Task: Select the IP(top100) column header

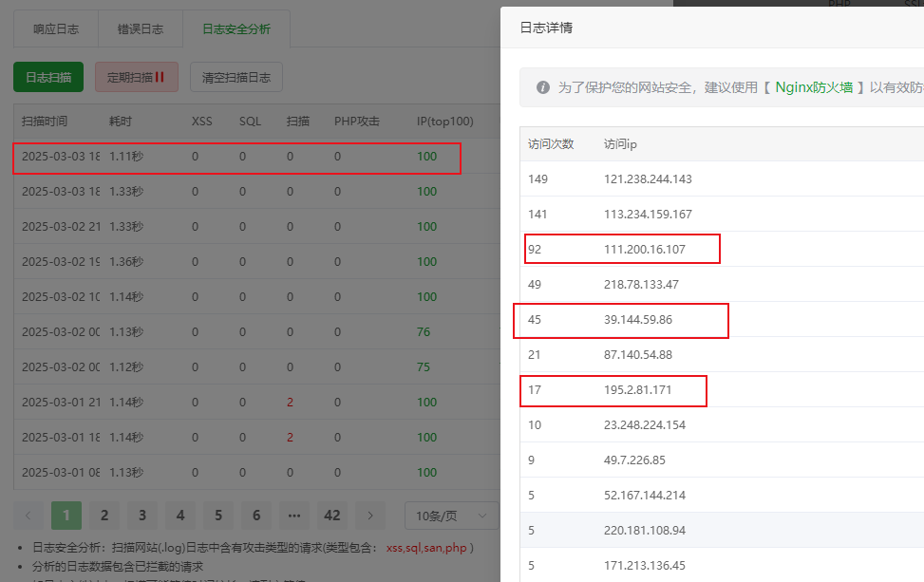Action: (x=445, y=121)
